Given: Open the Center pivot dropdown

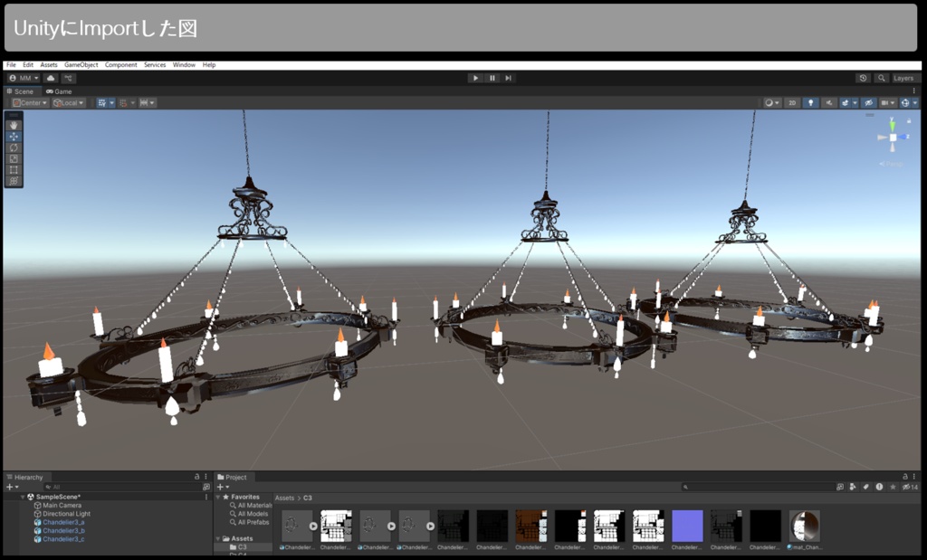Looking at the screenshot, I should tap(30, 103).
